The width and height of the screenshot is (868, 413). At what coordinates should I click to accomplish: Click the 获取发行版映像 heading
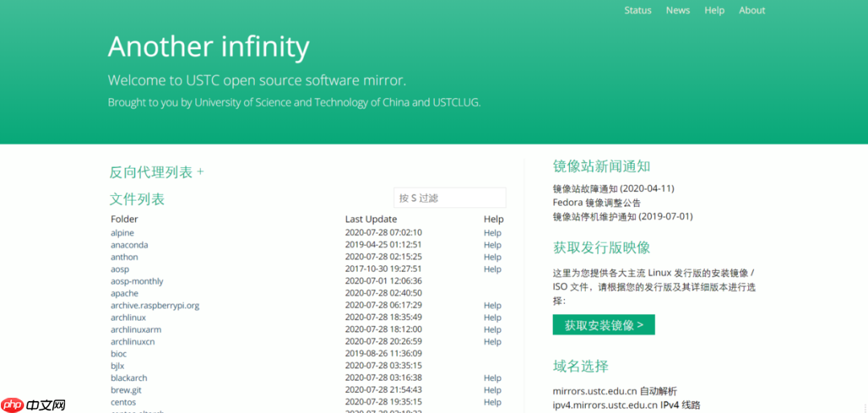click(x=601, y=247)
